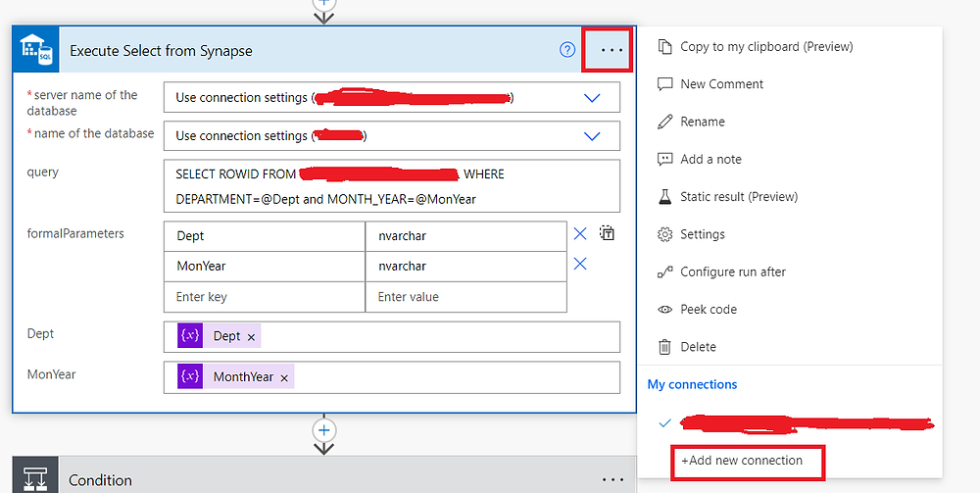Image resolution: width=980 pixels, height=493 pixels.
Task: Click the Static result flask icon
Action: pos(665,197)
